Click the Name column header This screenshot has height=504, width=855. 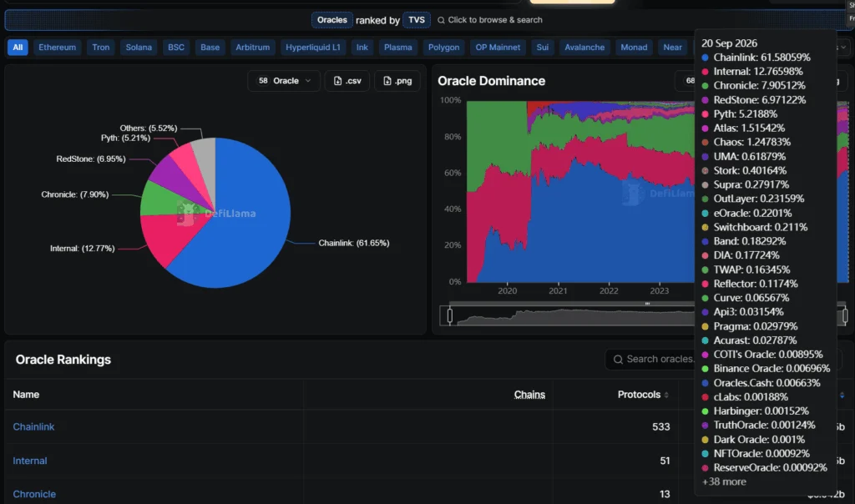[x=26, y=395]
